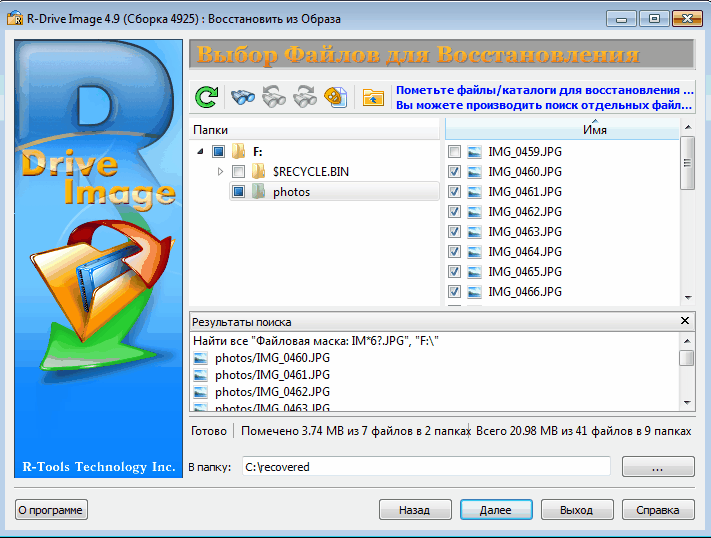Click the Папки panel header
Viewport: 711px width, 538px height.
tap(314, 130)
